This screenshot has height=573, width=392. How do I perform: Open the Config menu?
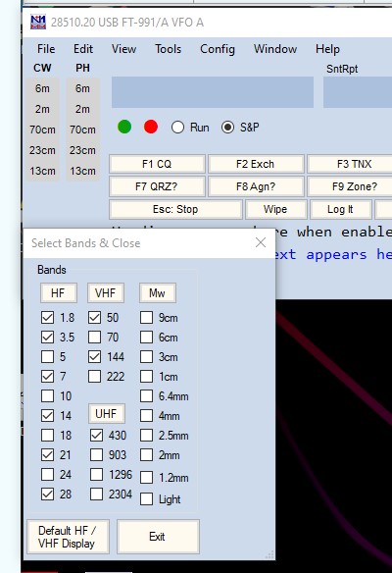(x=218, y=49)
